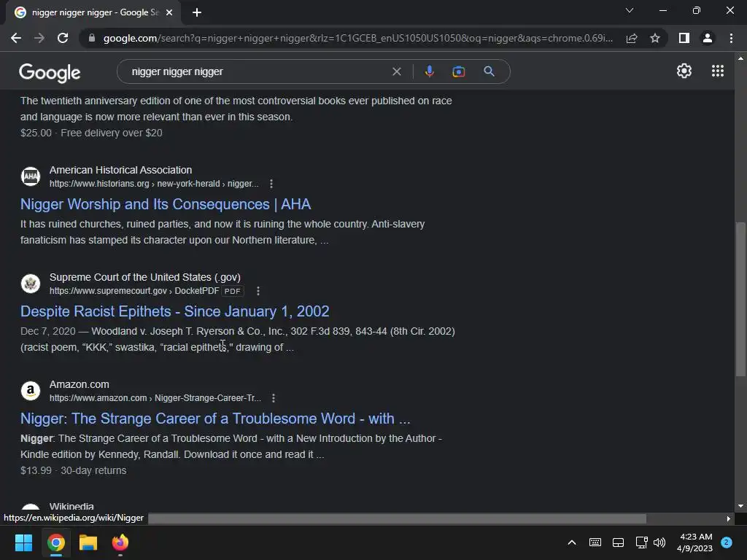Click the browser forward arrow

tap(39, 38)
